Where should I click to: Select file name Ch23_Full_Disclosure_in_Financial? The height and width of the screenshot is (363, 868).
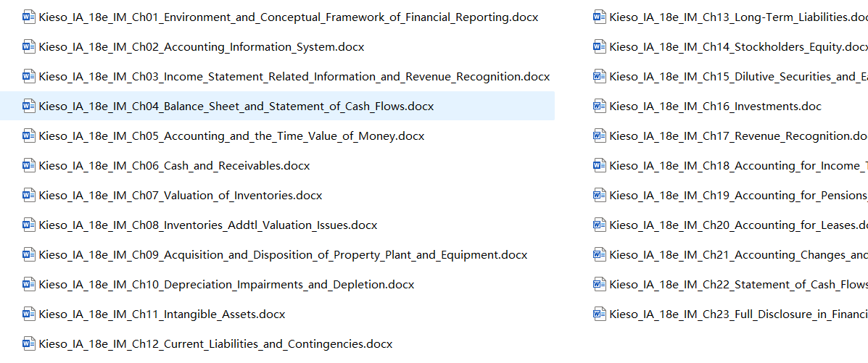(x=738, y=315)
